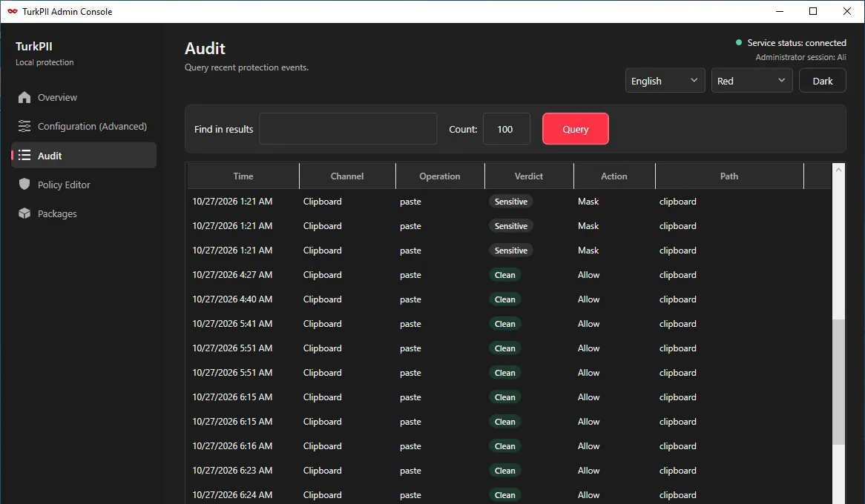Screen dimensions: 865x504
Task: Click Clipboard channel in 4:27 AM row
Action: 322,275
